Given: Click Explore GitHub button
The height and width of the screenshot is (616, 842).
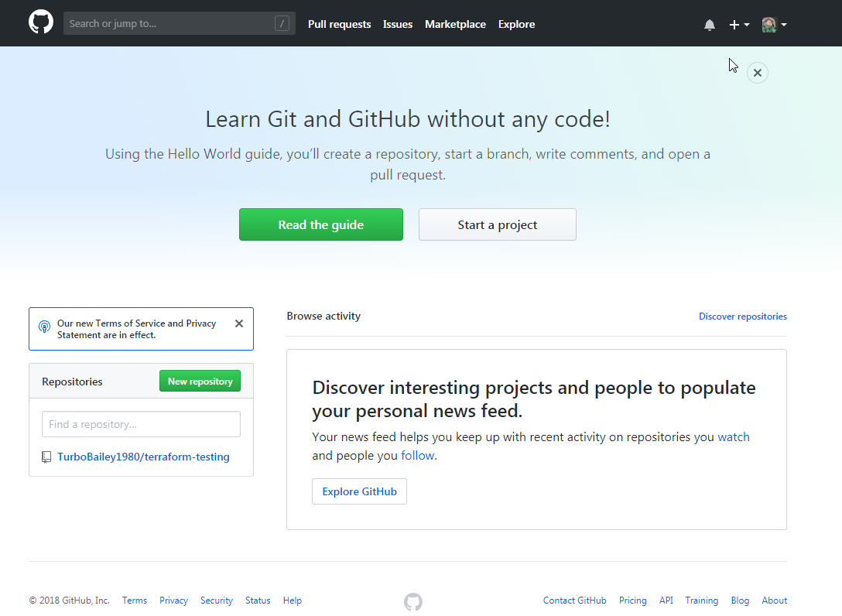Looking at the screenshot, I should click(359, 491).
